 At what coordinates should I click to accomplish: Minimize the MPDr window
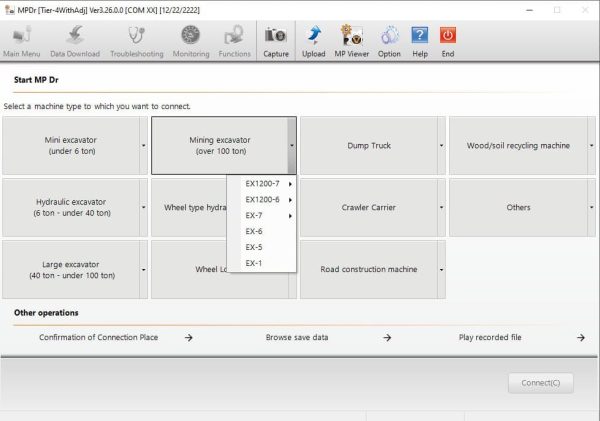click(x=530, y=10)
